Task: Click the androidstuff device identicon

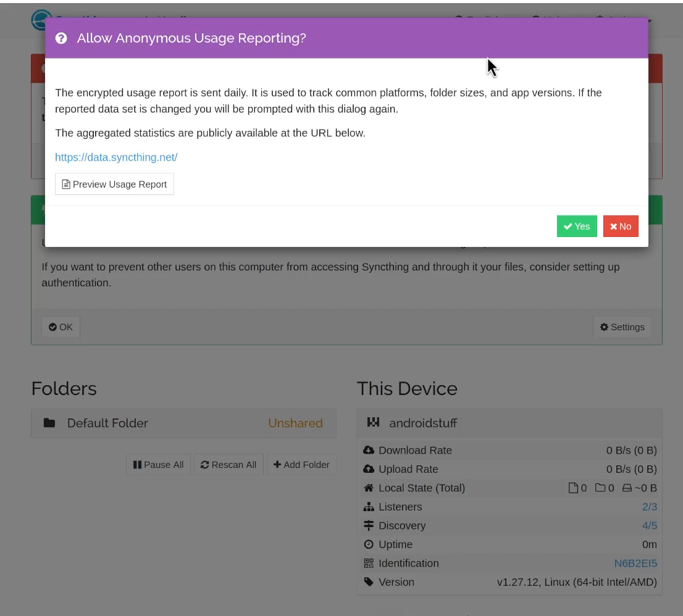Action: pyautogui.click(x=373, y=422)
